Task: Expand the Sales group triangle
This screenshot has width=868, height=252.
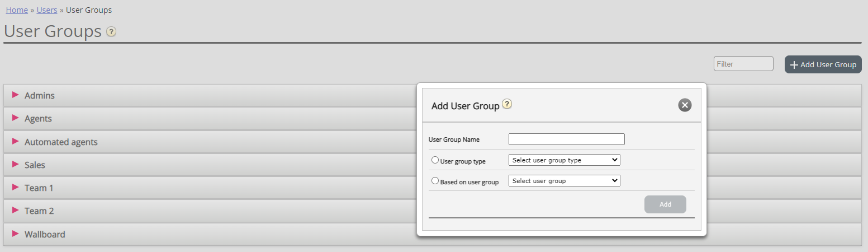Action: (16, 165)
